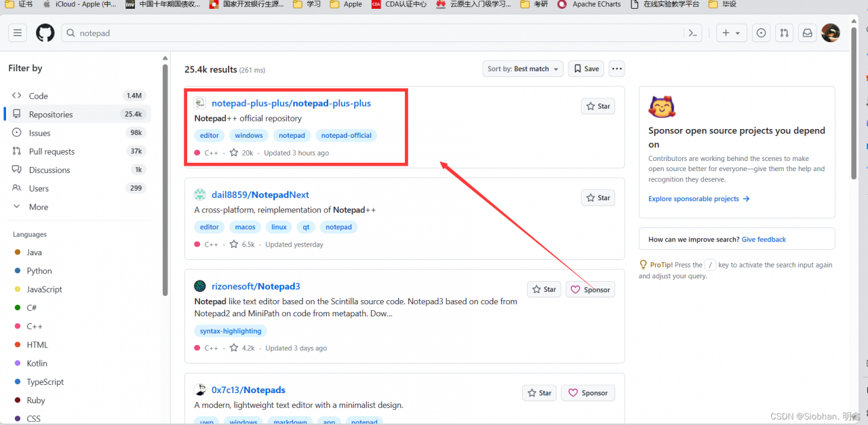The image size is (868, 425).
Task: Sponsor the rizonesoft Notepad3 project
Action: [590, 289]
